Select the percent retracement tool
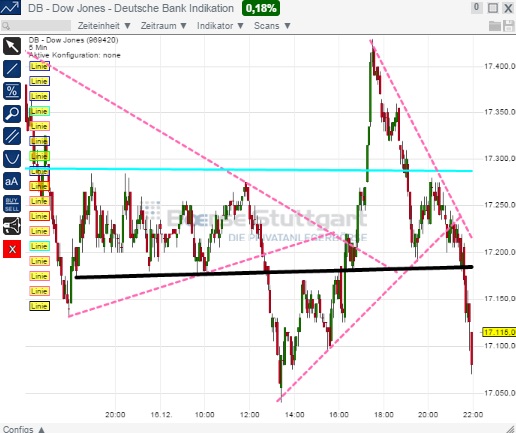 (x=12, y=91)
